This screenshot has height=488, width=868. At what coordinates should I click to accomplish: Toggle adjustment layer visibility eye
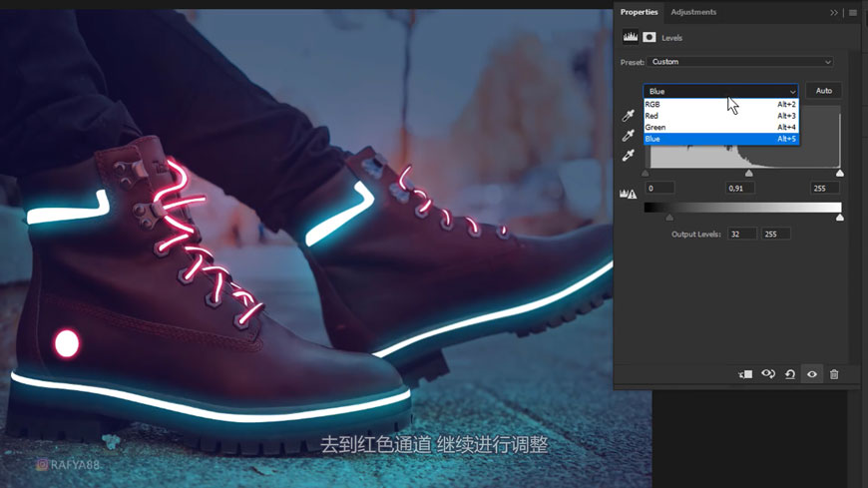811,374
